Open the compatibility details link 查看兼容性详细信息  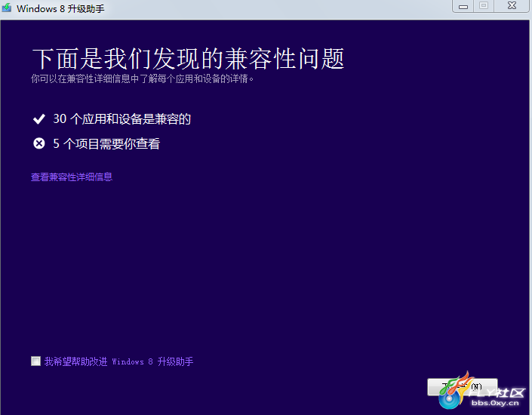[x=72, y=177]
